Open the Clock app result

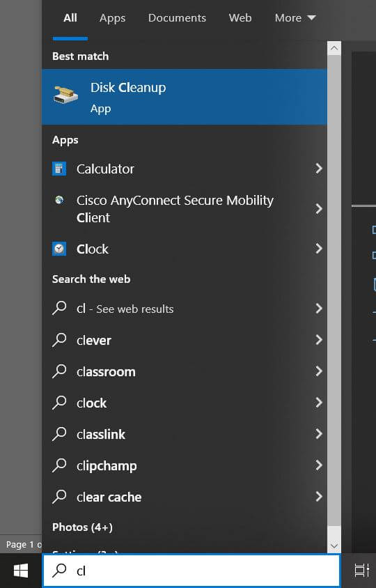pyautogui.click(x=184, y=249)
